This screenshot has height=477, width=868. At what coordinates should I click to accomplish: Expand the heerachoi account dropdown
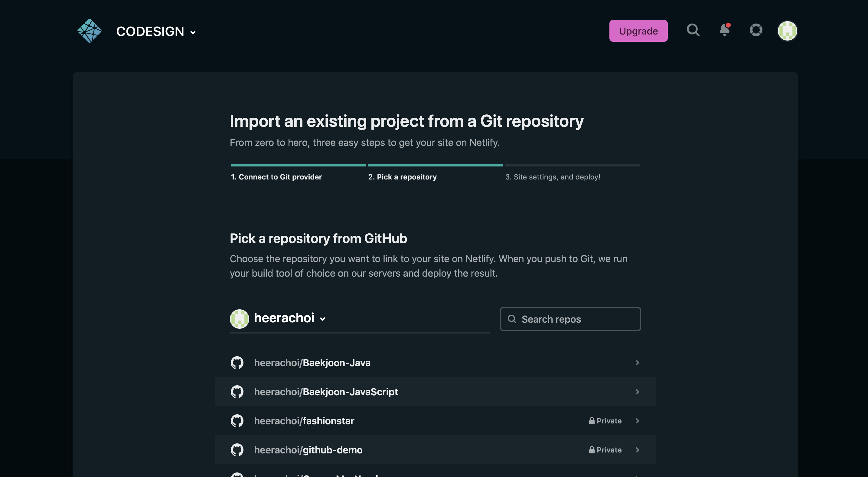coord(322,319)
